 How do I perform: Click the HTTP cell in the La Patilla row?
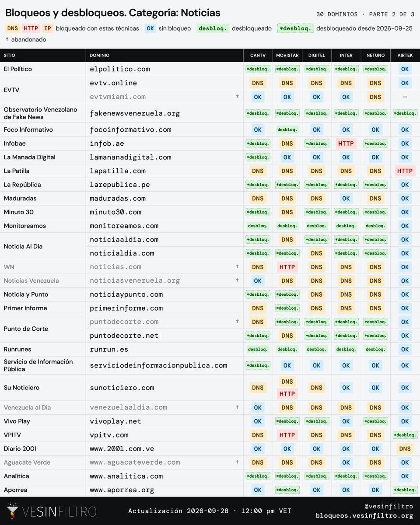pyautogui.click(x=405, y=171)
